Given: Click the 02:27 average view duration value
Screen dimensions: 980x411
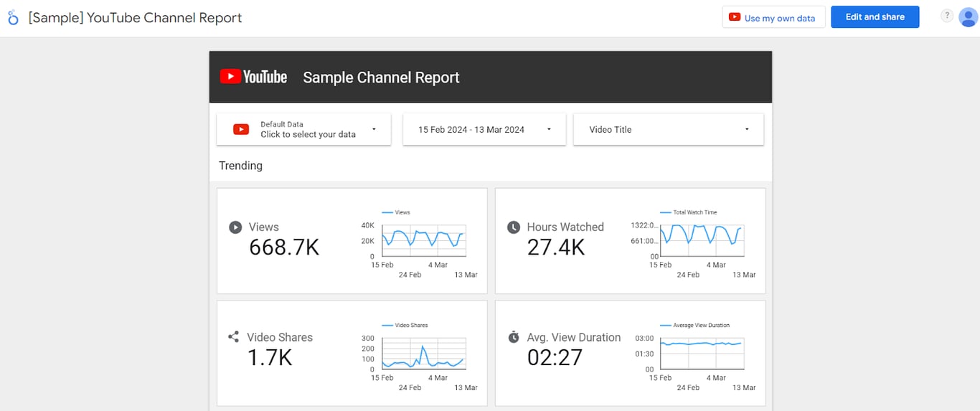Looking at the screenshot, I should tap(555, 357).
